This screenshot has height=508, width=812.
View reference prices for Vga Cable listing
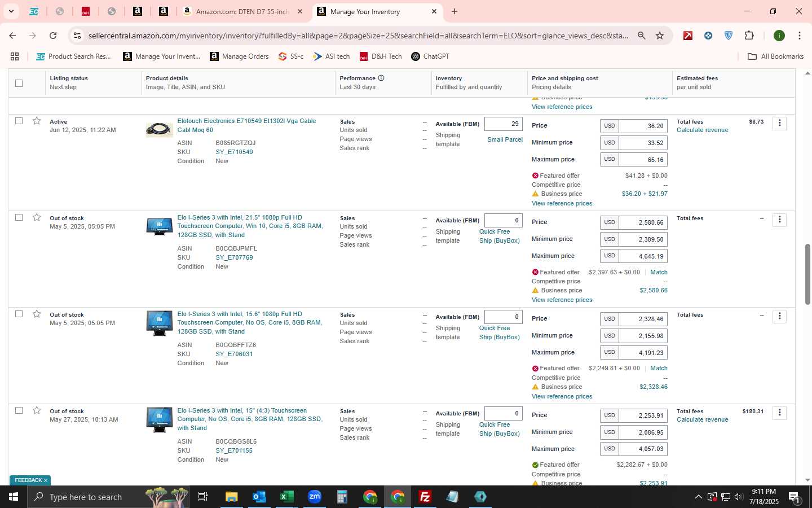[x=562, y=203]
